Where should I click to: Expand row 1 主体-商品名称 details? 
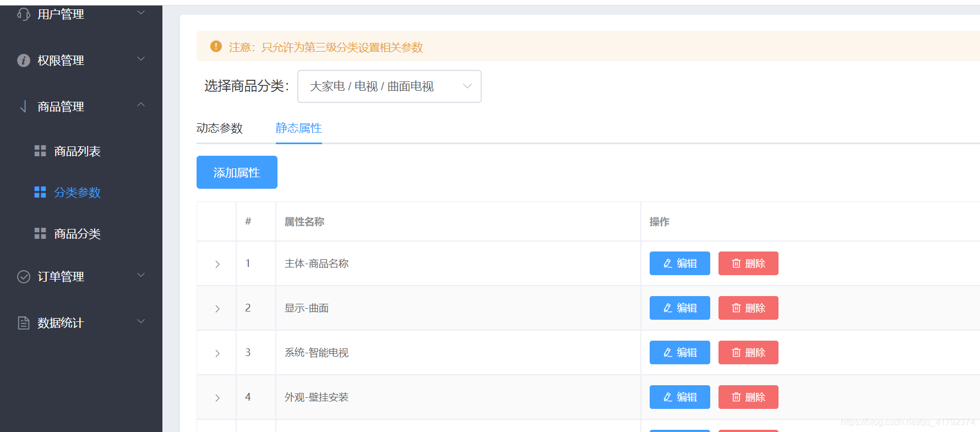click(x=217, y=264)
